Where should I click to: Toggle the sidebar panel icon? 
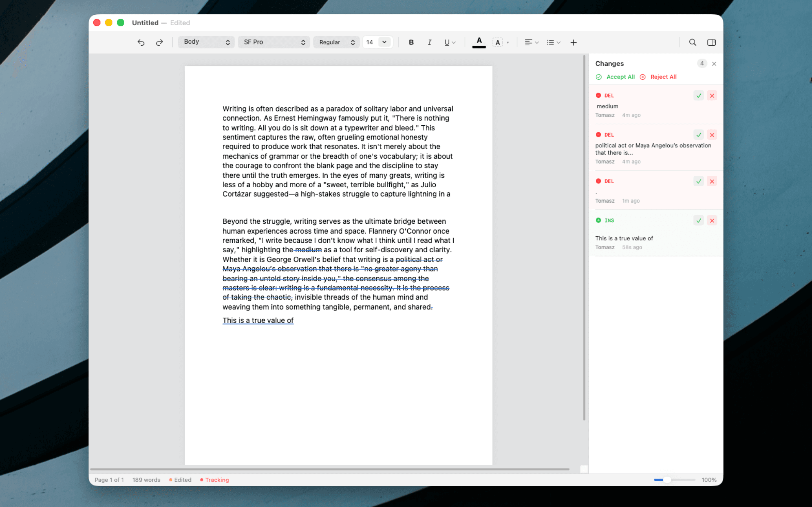tap(711, 42)
